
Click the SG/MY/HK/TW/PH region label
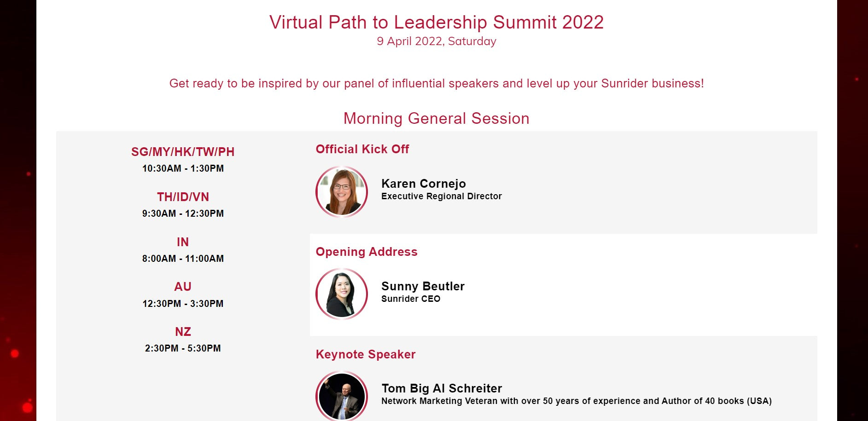(183, 152)
